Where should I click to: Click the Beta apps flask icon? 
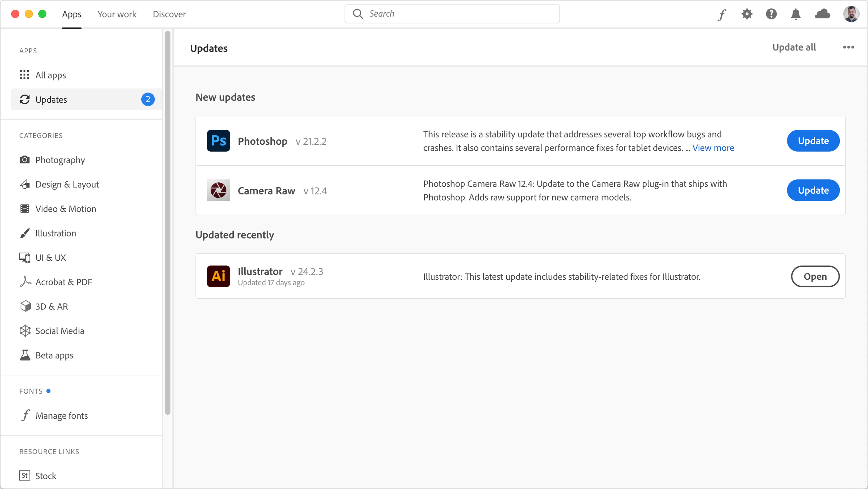[x=25, y=355]
